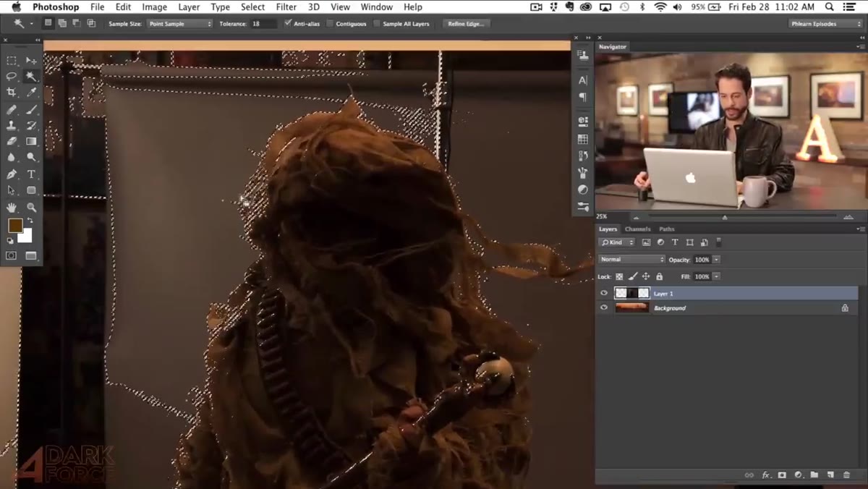Select the Gradient tool

pyautogui.click(x=31, y=142)
